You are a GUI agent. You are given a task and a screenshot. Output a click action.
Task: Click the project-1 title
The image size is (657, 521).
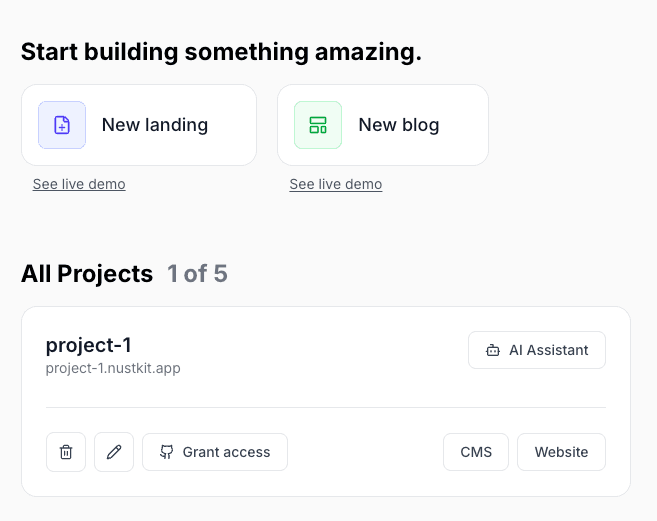tap(89, 345)
